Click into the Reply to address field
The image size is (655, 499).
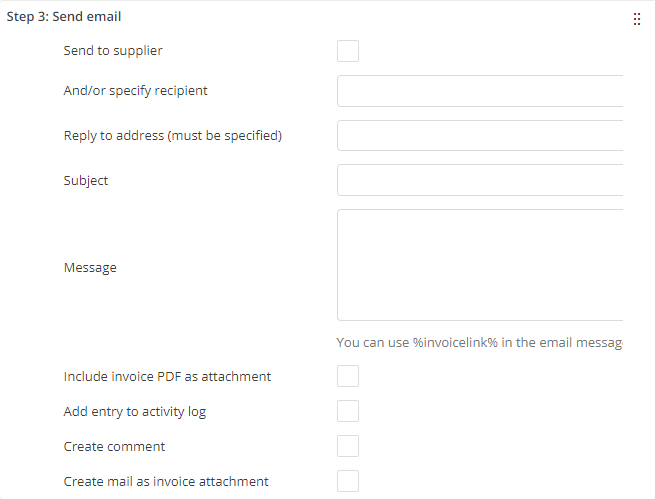pos(480,136)
